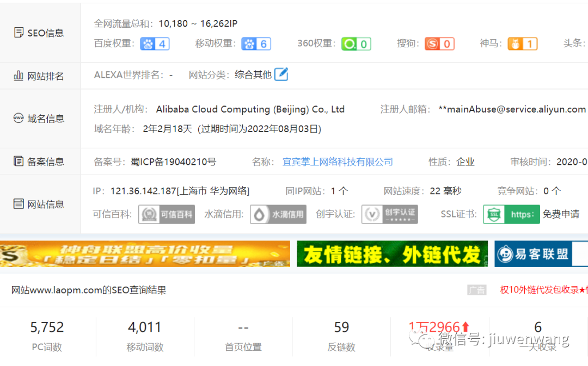Click the 反链数 value 59
The image size is (588, 366).
point(341,327)
